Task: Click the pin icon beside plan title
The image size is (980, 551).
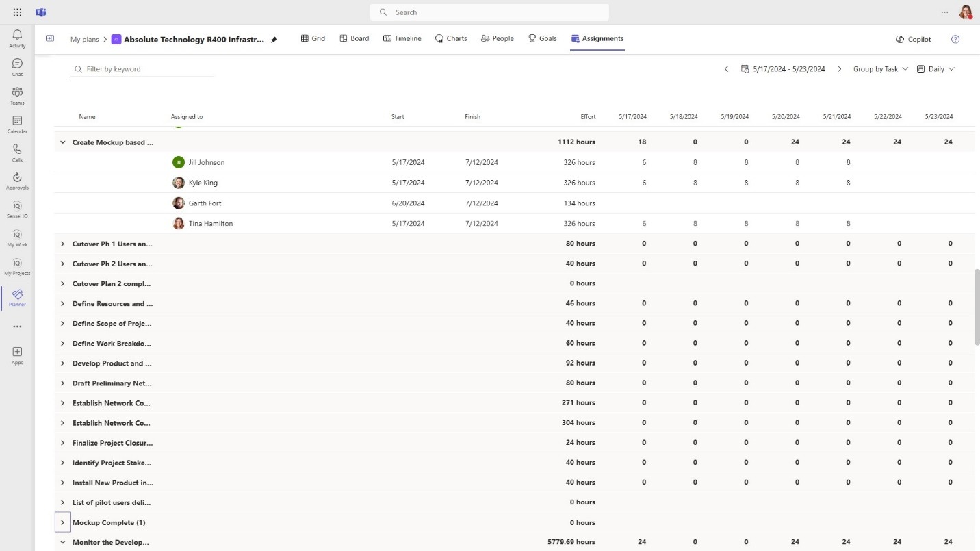Action: [x=274, y=40]
